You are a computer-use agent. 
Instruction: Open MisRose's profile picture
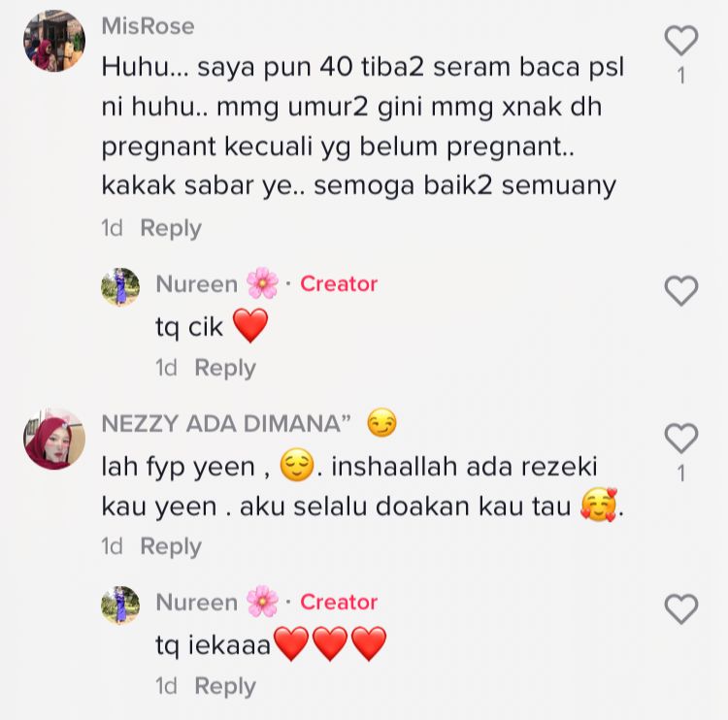click(x=54, y=41)
